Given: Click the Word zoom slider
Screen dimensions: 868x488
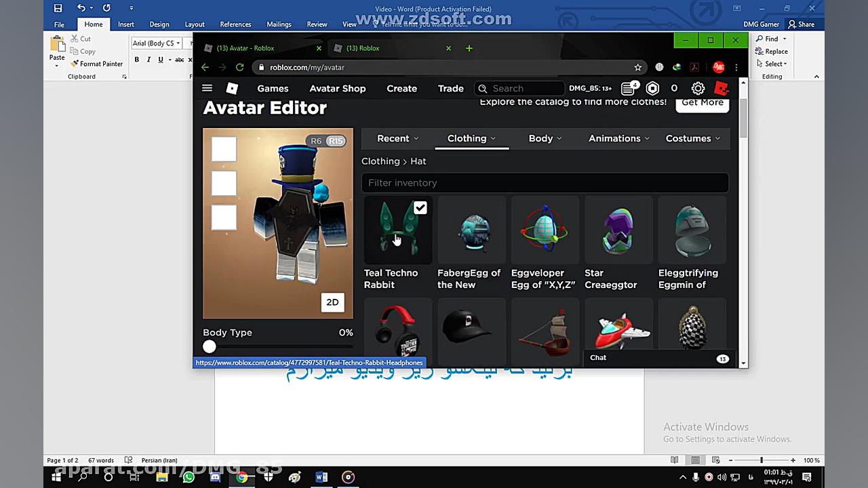Looking at the screenshot, I should click(x=762, y=460).
